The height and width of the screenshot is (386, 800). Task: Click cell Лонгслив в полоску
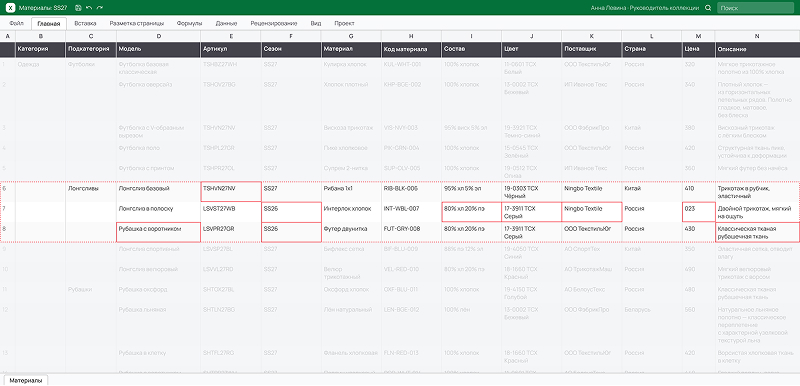[x=159, y=212]
